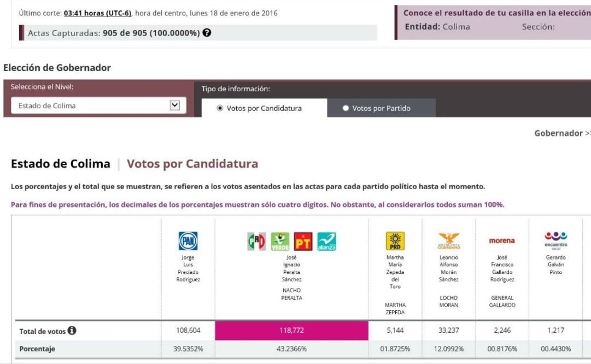This screenshot has height=364, width=591.
Task: Click the highlighted 118,772 votes cell
Action: click(x=291, y=331)
